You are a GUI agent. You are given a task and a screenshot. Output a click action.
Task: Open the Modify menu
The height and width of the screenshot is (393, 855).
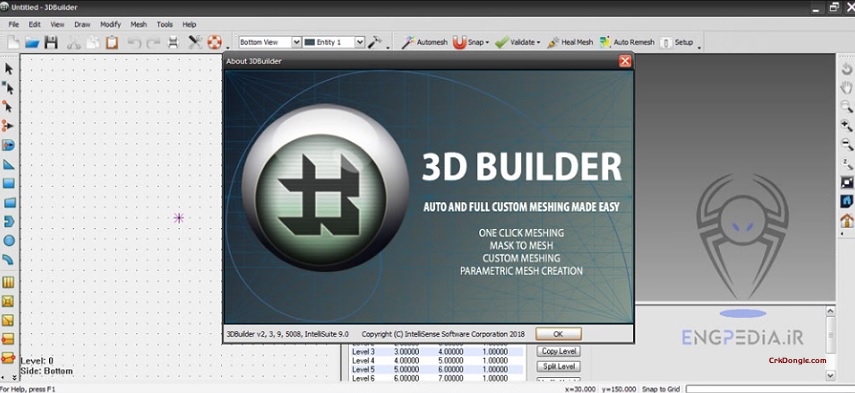pyautogui.click(x=111, y=25)
